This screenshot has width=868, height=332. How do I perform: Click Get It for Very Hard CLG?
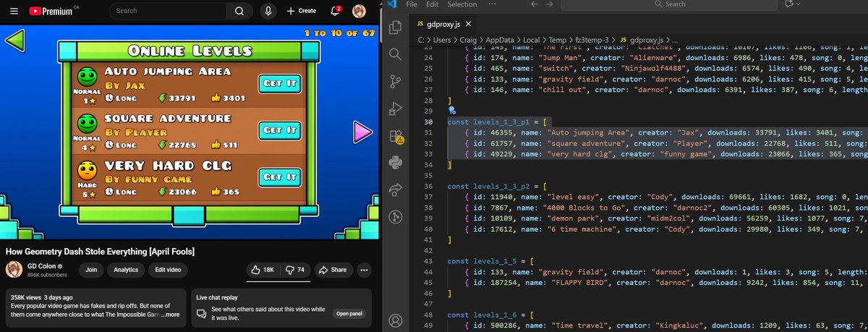tap(280, 176)
